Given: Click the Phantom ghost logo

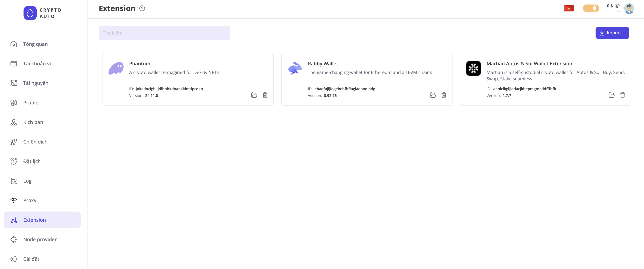Looking at the screenshot, I should pyautogui.click(x=116, y=68).
